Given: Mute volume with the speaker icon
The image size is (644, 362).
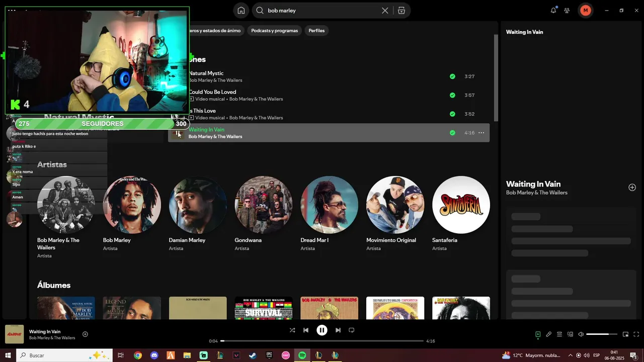Looking at the screenshot, I should (581, 334).
